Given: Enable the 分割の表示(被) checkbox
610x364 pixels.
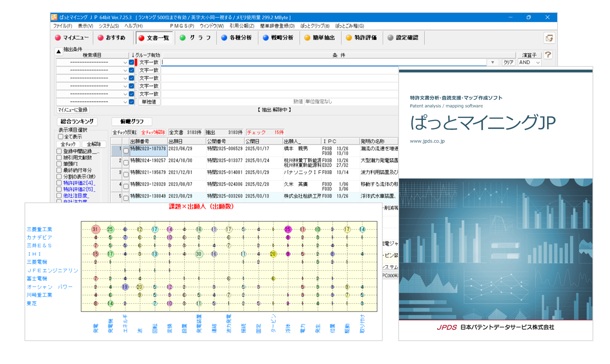Looking at the screenshot, I should 59,177.
